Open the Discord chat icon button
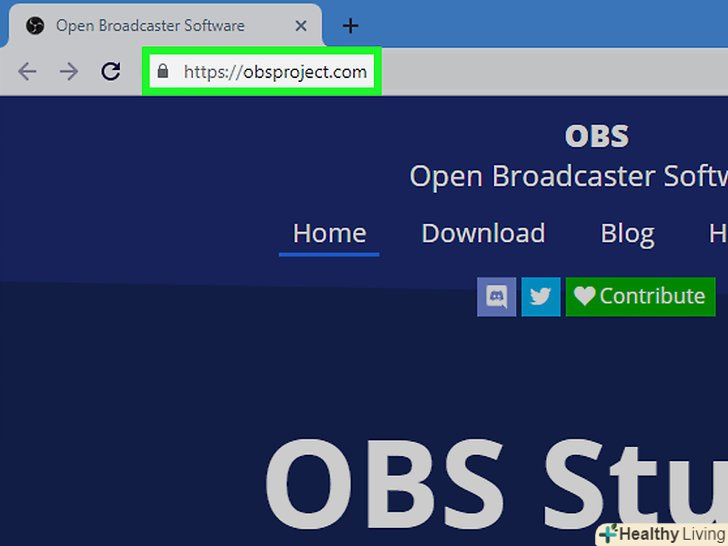 [496, 297]
